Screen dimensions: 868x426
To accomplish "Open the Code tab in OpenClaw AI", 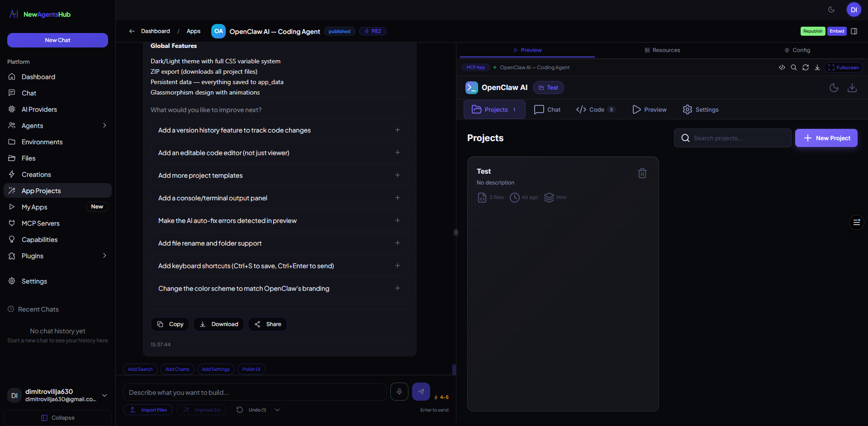I will [595, 109].
